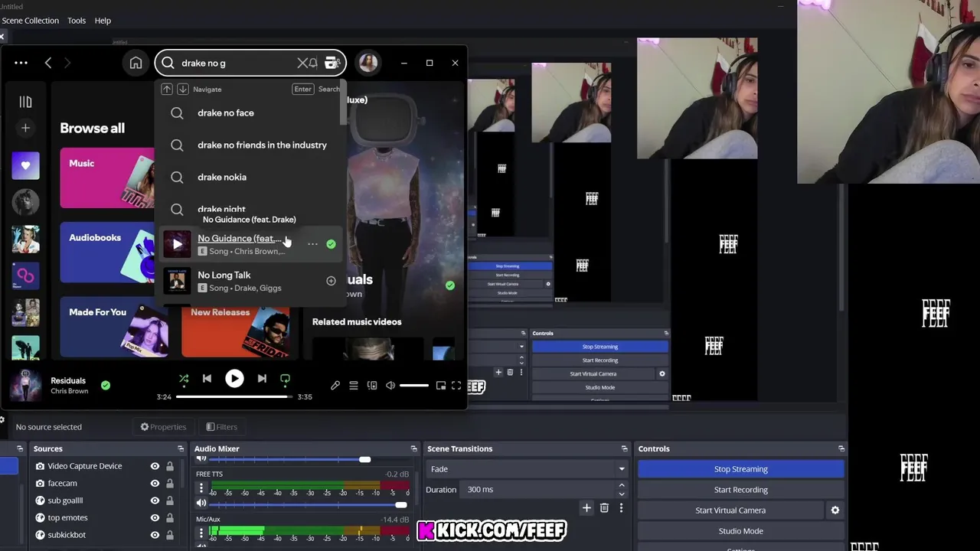Open Spotify mini player
The height and width of the screenshot is (551, 980).
441,386
